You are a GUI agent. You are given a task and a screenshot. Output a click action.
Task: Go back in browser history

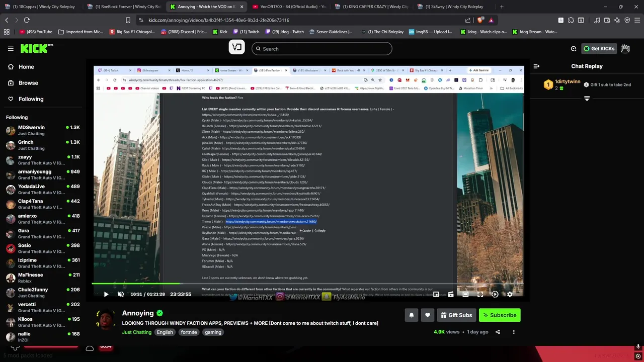coord(7,20)
